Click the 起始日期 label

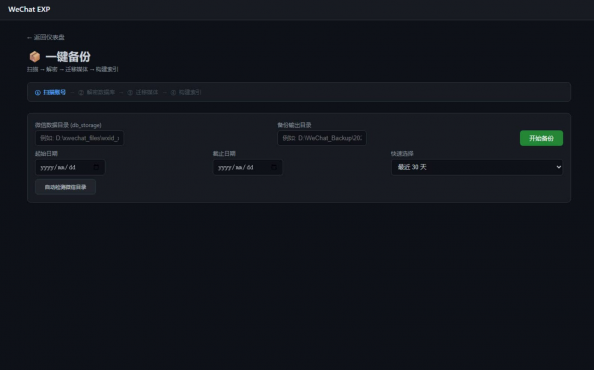(x=46, y=154)
